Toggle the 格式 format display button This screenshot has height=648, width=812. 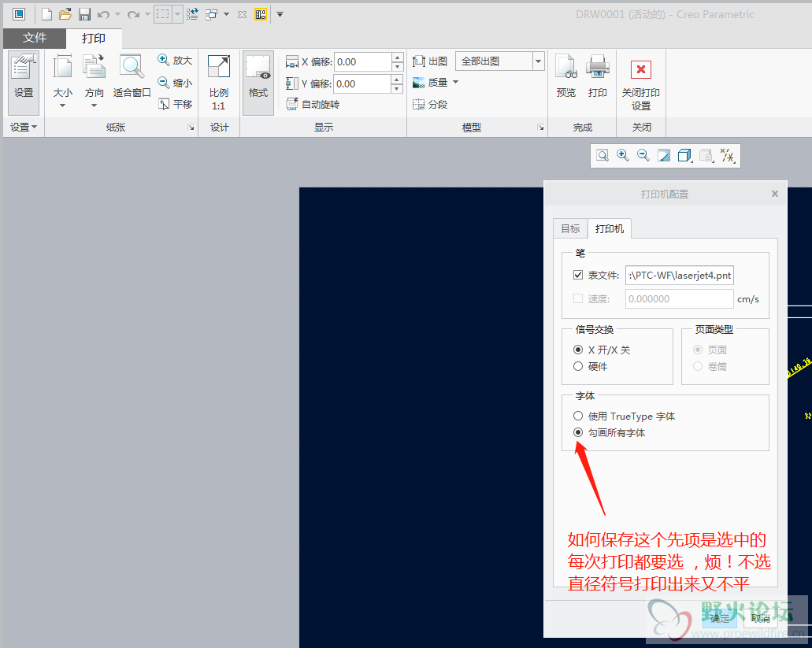click(258, 83)
